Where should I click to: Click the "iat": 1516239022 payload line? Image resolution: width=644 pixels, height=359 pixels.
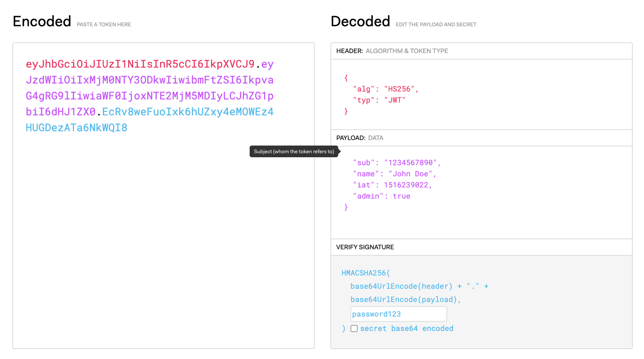pyautogui.click(x=392, y=185)
